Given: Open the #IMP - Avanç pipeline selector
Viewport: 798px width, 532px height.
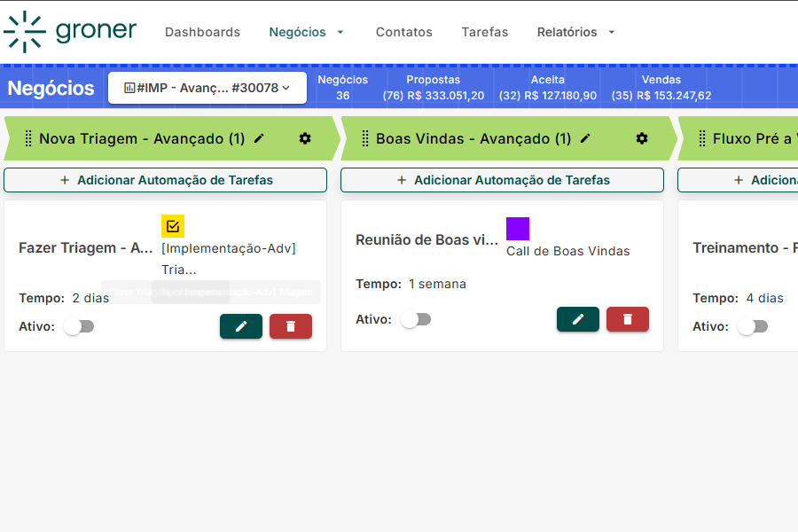Looking at the screenshot, I should 207,88.
